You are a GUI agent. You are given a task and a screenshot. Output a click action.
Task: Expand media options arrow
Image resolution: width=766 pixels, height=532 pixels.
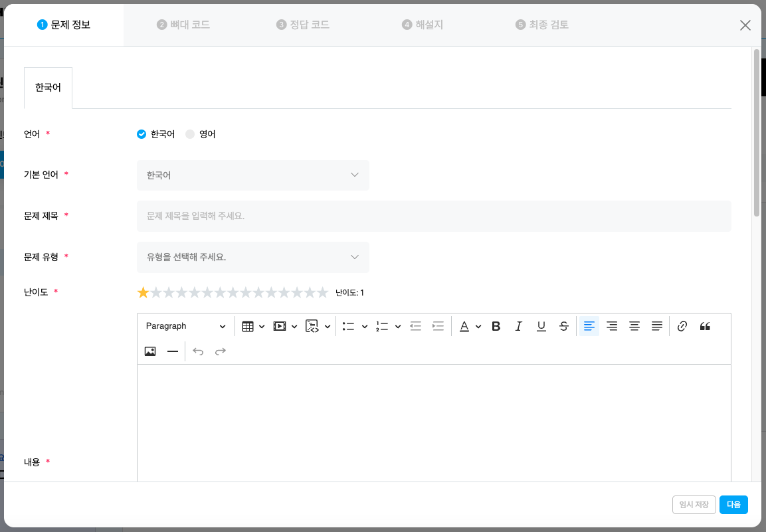[x=294, y=326]
